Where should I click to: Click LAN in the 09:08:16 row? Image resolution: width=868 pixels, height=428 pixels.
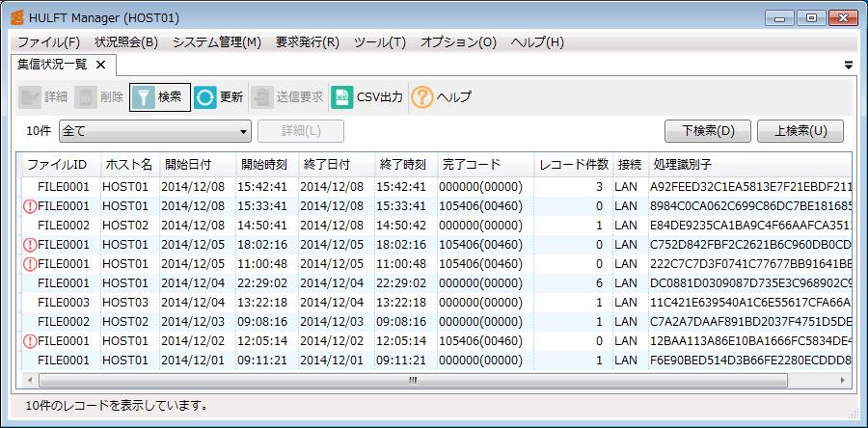[626, 322]
